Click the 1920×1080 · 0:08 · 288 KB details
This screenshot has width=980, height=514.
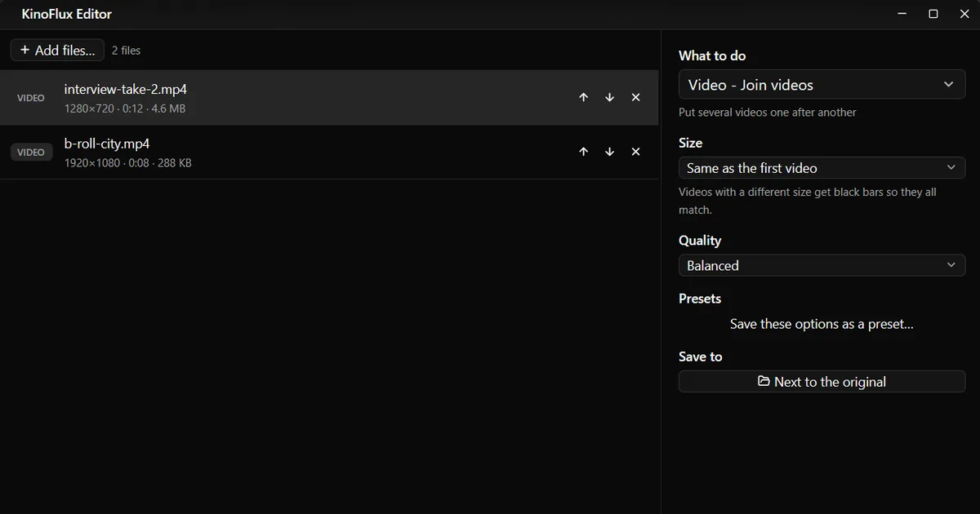pos(128,163)
